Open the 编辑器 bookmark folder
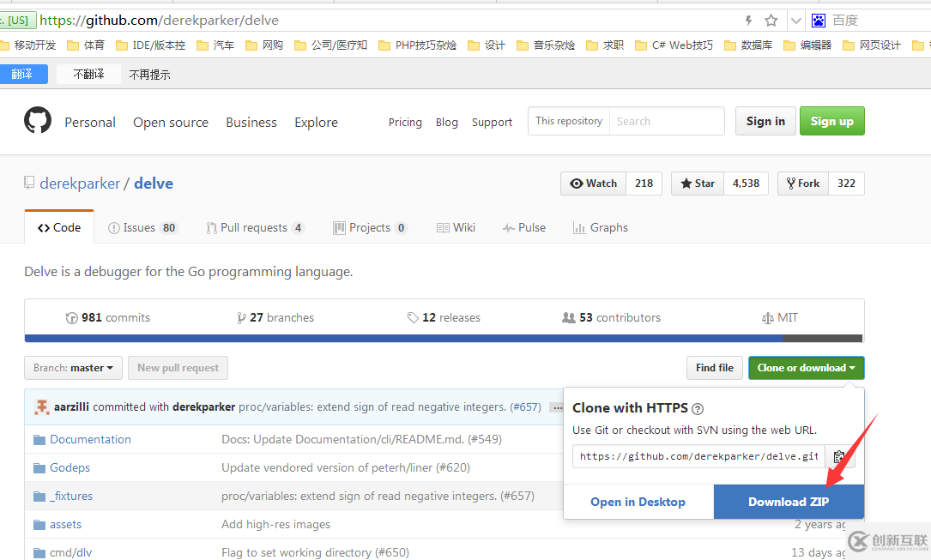 807,45
